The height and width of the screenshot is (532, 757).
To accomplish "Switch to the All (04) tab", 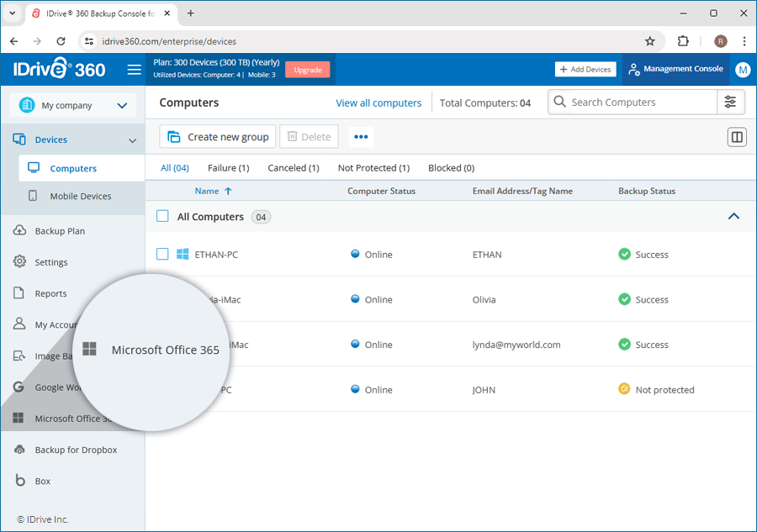I will 175,168.
